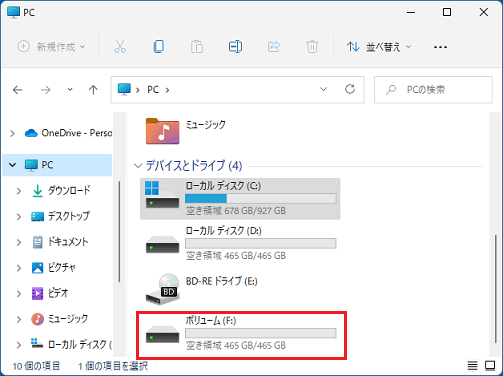Select ローカル ディスク (C:) drive
The width and height of the screenshot is (503, 376).
click(x=240, y=199)
